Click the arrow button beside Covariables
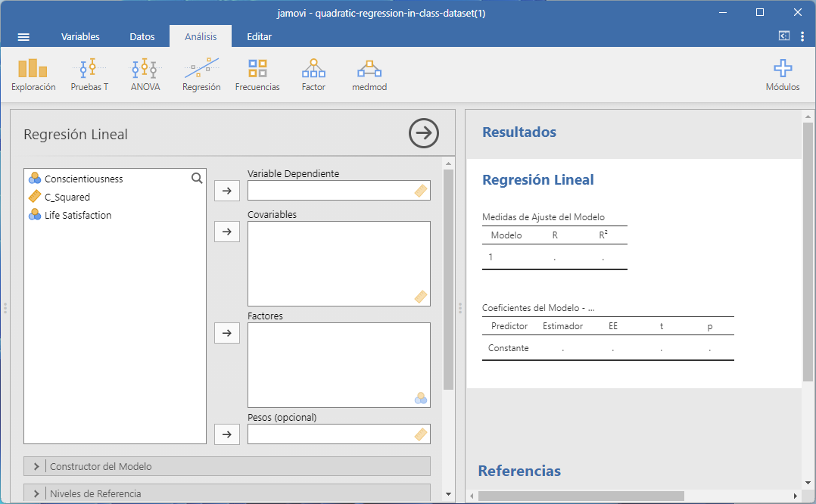816x504 pixels. point(227,232)
